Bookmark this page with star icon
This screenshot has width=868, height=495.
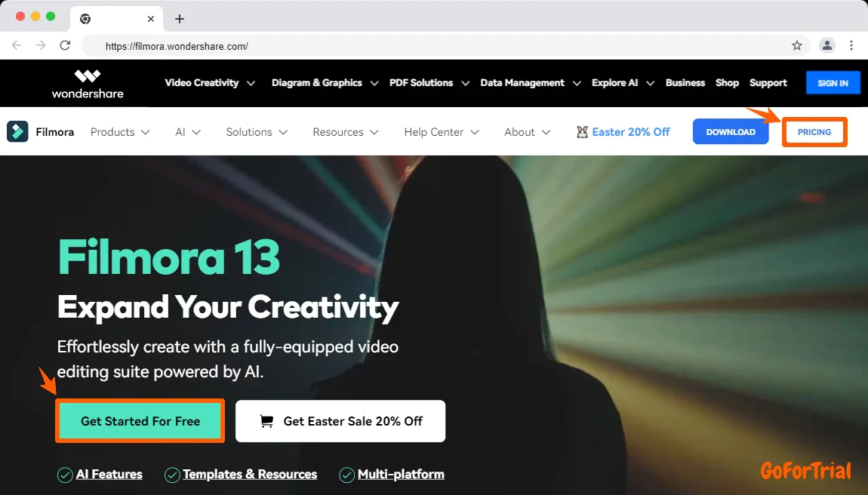tap(796, 45)
